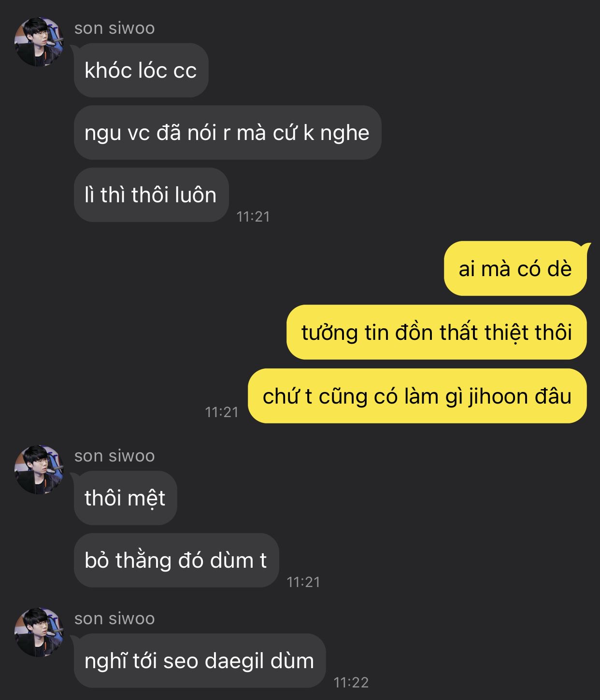Select the 'tưởng tin đồn thất thiệt thôi' message
The height and width of the screenshot is (700, 600).
pos(437,332)
